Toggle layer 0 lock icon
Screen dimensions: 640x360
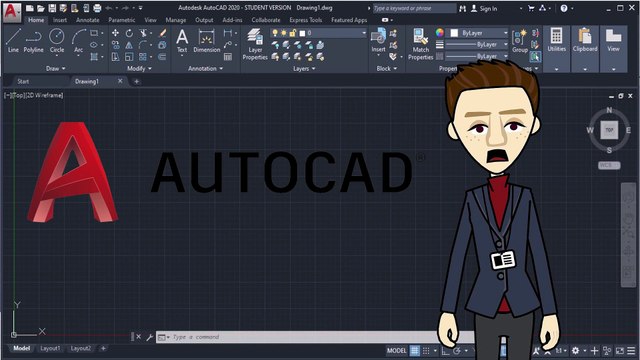[x=293, y=33]
